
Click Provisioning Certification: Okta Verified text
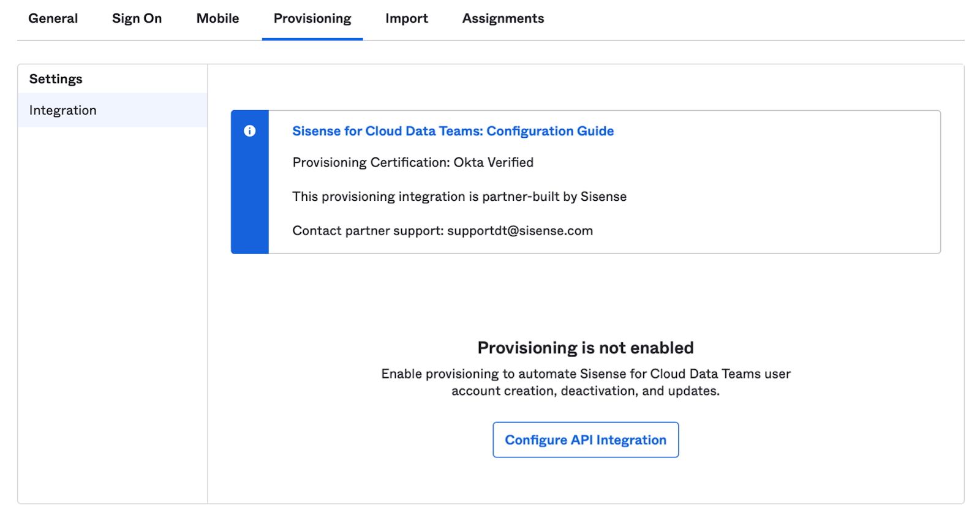point(413,162)
